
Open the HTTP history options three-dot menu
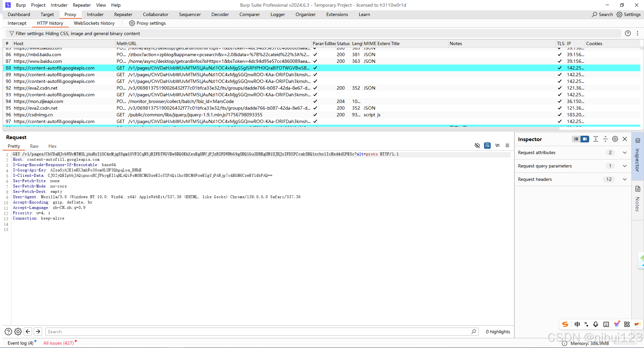pyautogui.click(x=637, y=33)
